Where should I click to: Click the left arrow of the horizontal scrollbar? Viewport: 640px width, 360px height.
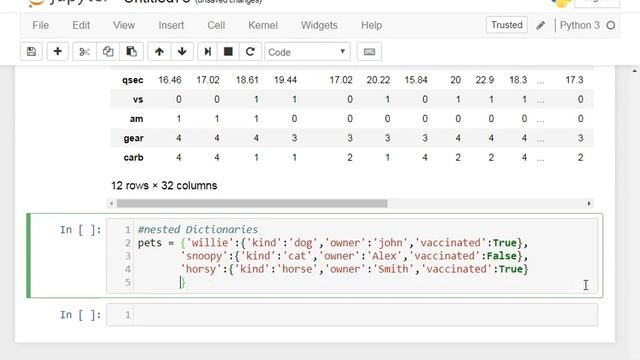[x=111, y=203]
